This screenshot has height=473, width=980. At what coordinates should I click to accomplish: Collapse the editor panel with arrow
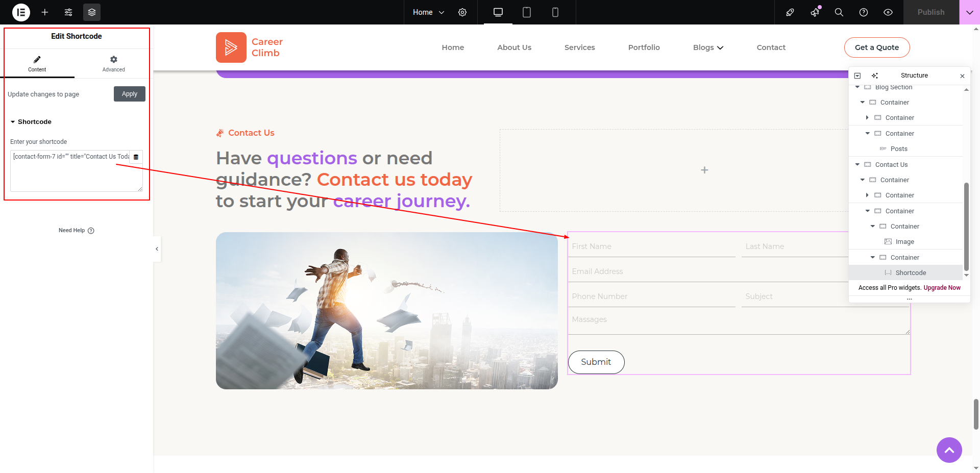(157, 249)
